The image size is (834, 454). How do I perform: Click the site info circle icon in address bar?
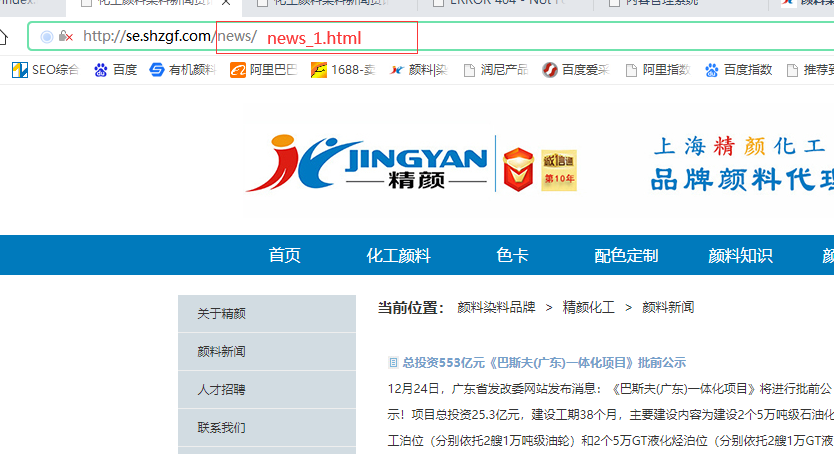(47, 37)
